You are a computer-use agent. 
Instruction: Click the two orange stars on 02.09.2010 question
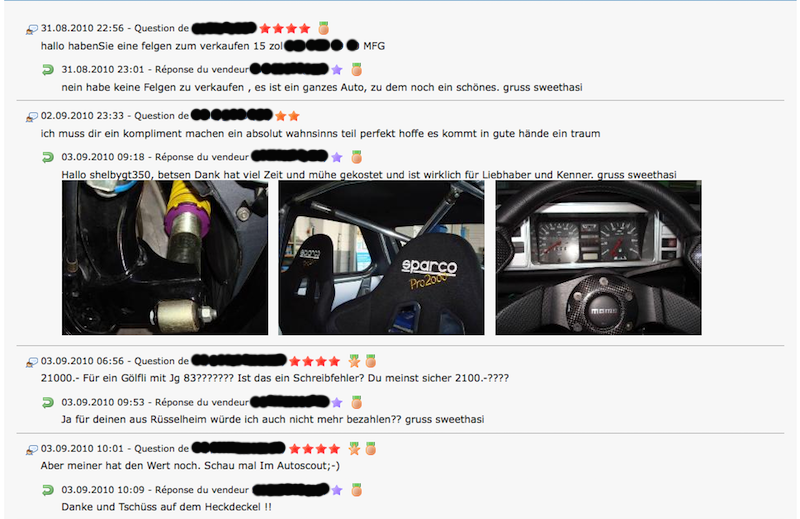click(x=287, y=116)
